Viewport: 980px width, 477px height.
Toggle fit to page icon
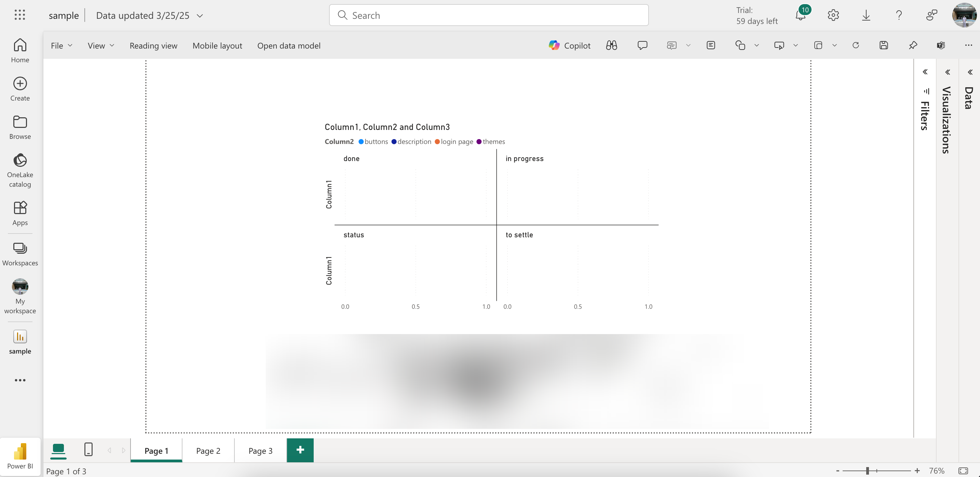tap(963, 471)
